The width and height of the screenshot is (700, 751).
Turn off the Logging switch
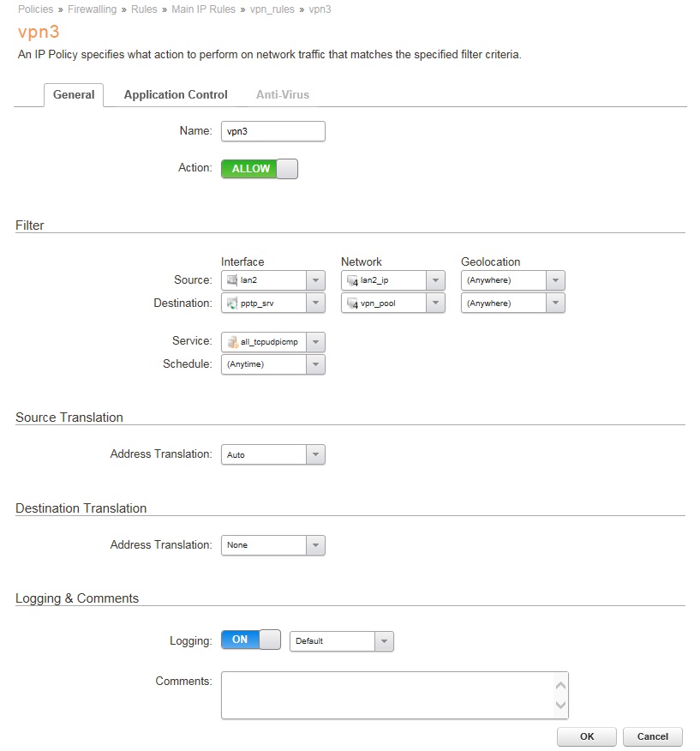pyautogui.click(x=250, y=640)
